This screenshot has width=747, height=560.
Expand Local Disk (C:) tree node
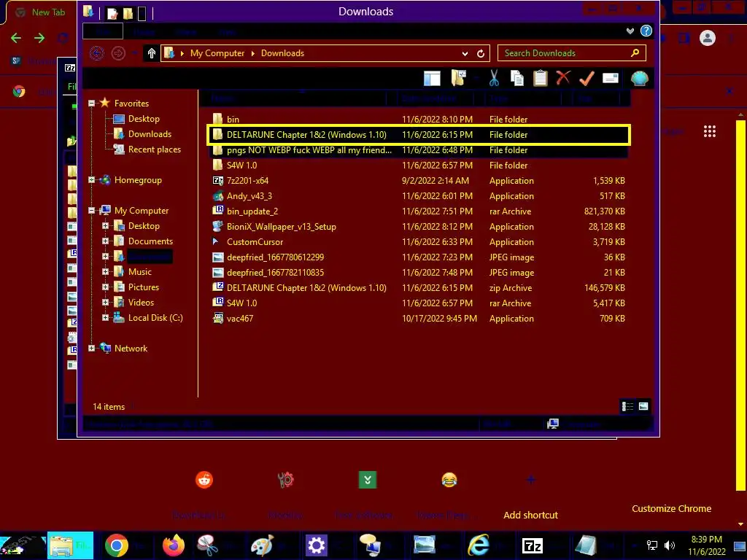[105, 318]
